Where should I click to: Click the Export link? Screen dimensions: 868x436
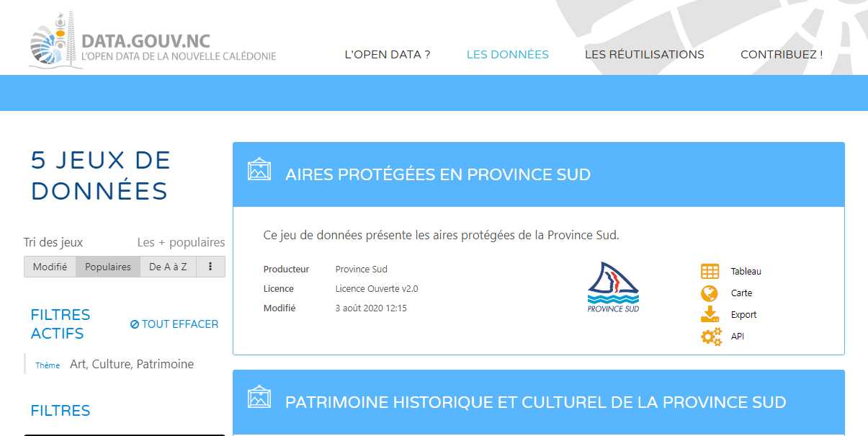(743, 315)
